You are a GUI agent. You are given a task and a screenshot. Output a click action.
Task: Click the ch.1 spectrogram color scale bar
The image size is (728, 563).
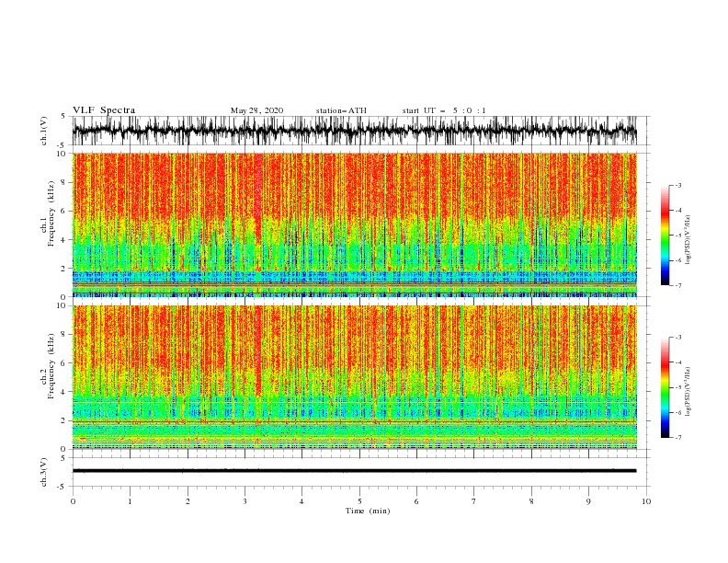665,236
